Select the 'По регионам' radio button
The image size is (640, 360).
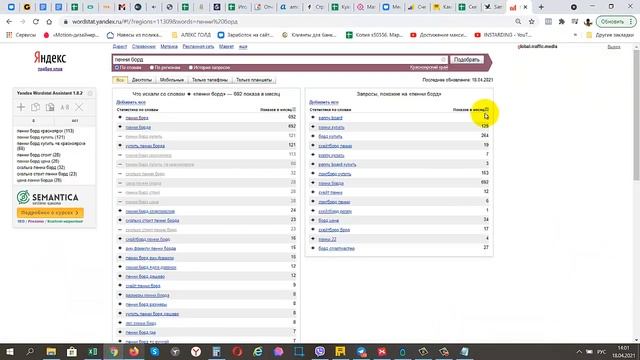152,67
